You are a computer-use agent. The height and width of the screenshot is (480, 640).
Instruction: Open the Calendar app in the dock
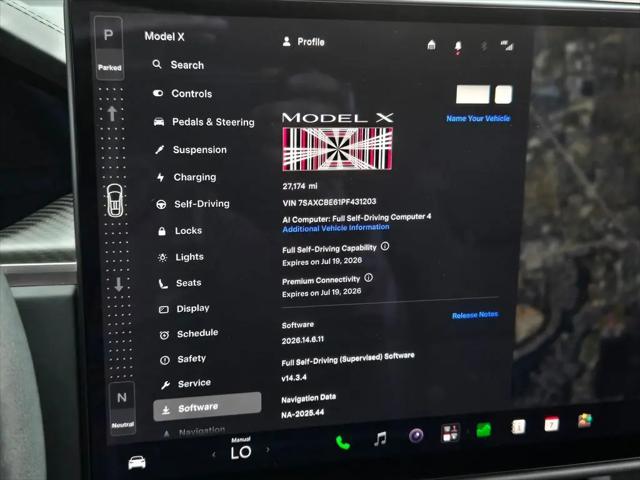click(x=551, y=424)
